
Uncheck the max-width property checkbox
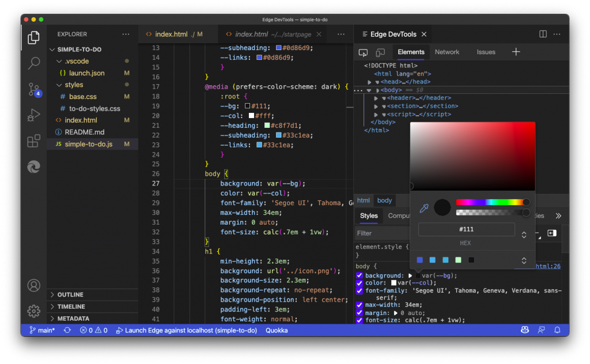(x=360, y=305)
